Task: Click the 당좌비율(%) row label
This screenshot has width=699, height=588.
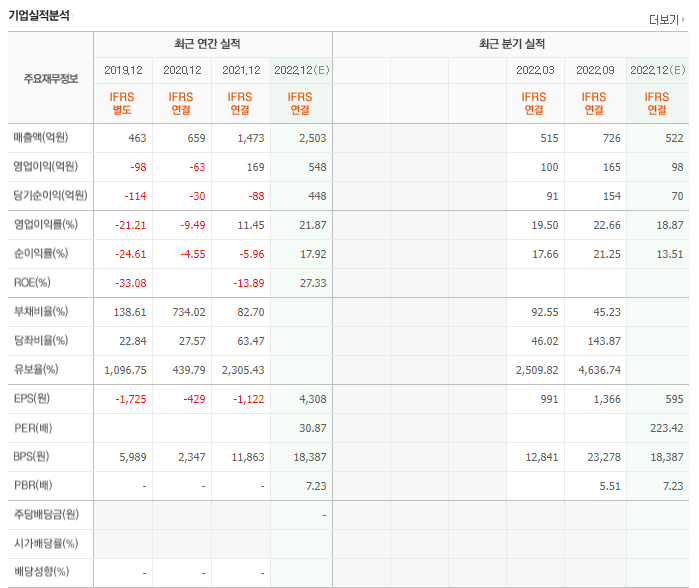Action: coord(41,341)
